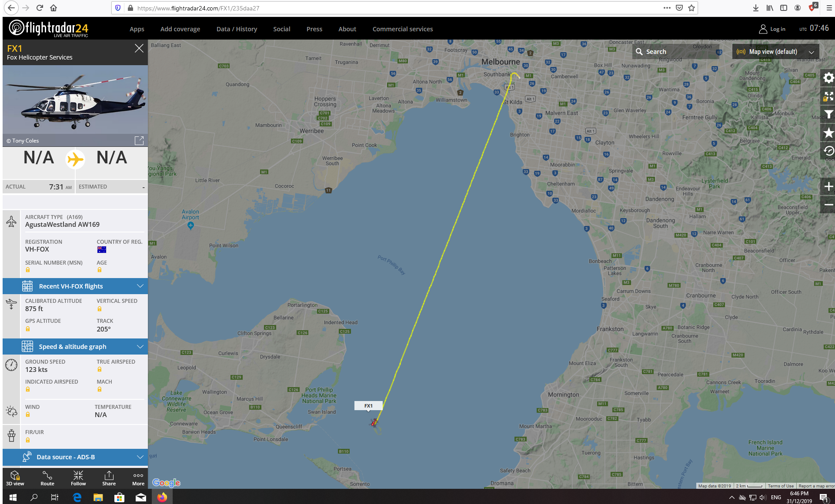Close the FX1 flight panel

139,48
